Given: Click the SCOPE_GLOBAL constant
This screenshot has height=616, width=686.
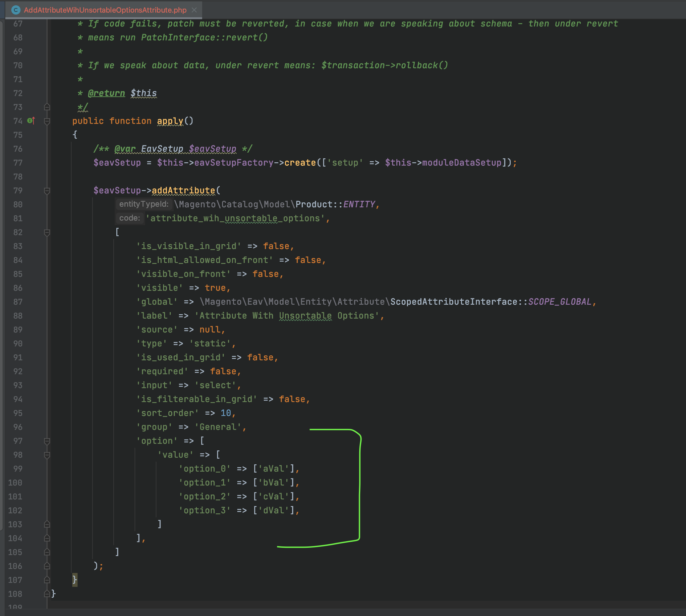Looking at the screenshot, I should click(560, 302).
